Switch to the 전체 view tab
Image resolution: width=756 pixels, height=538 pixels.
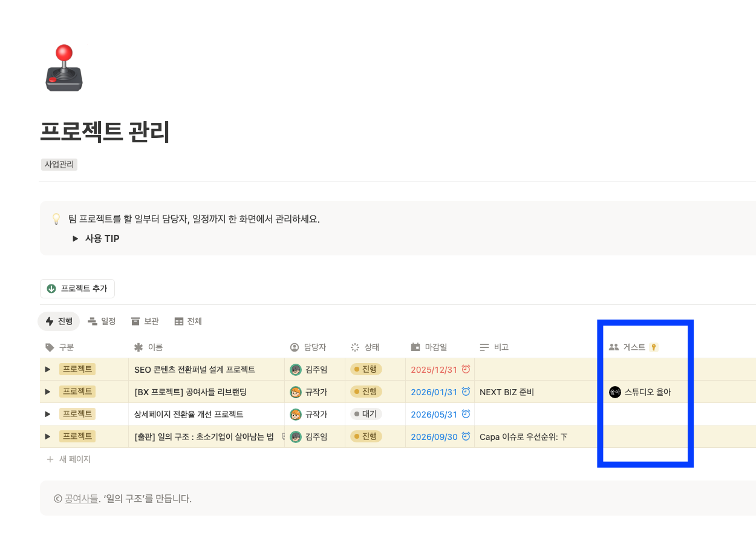coord(188,321)
